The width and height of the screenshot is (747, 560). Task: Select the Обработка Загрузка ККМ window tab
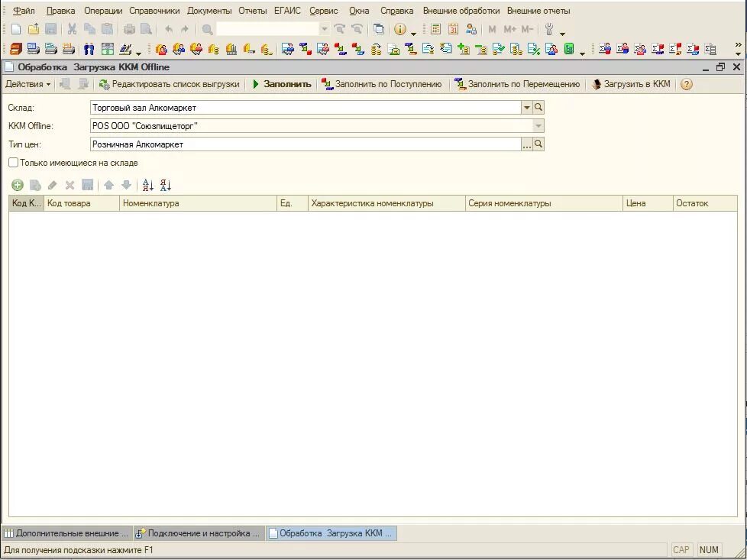[x=331, y=533]
